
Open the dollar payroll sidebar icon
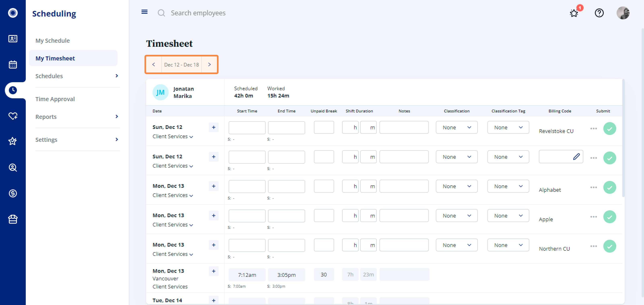tap(13, 193)
